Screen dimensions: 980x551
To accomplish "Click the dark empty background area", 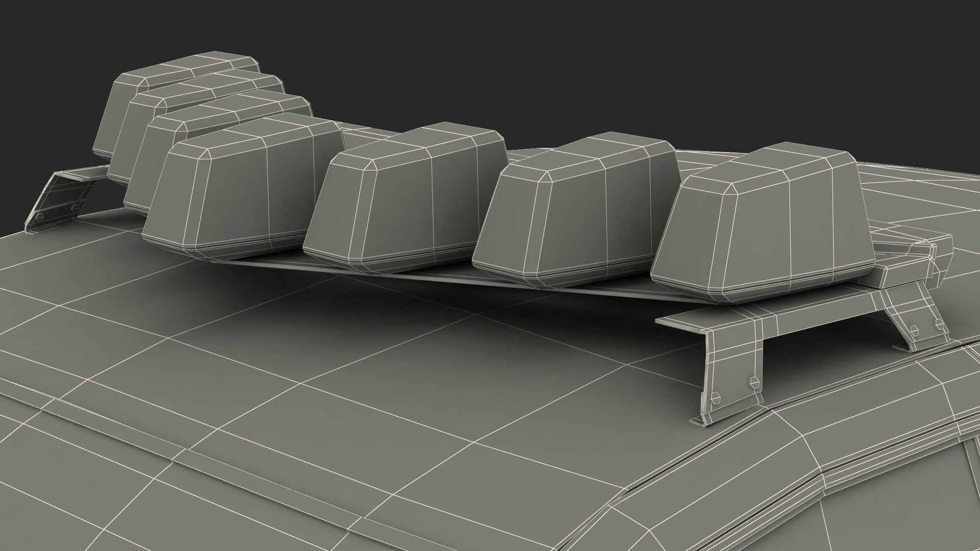I will click(x=612, y=51).
